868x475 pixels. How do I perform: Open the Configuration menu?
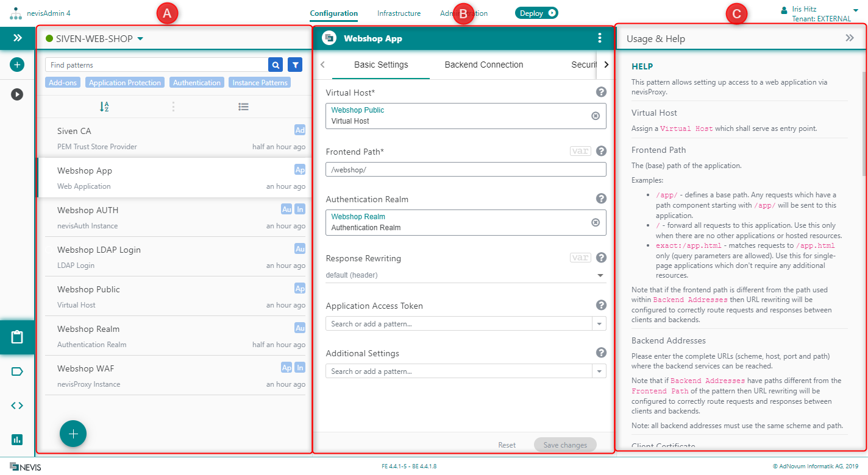(x=333, y=13)
